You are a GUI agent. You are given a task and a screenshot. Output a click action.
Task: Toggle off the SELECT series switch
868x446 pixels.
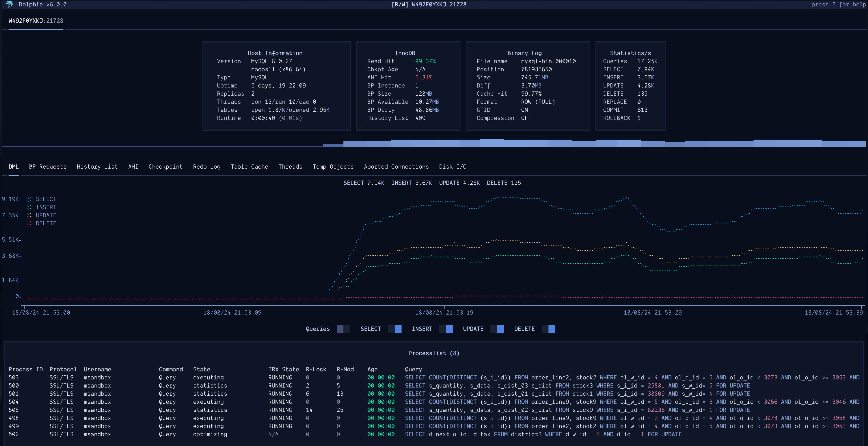click(394, 329)
